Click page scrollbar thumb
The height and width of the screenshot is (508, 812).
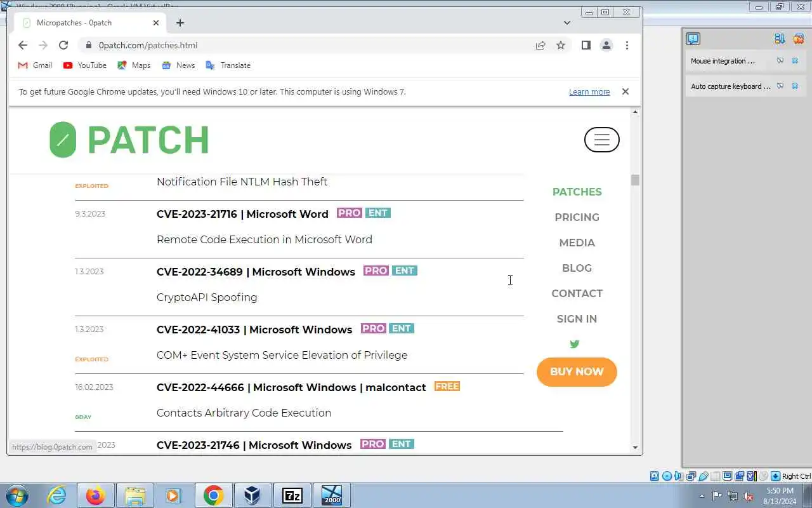pyautogui.click(x=635, y=180)
